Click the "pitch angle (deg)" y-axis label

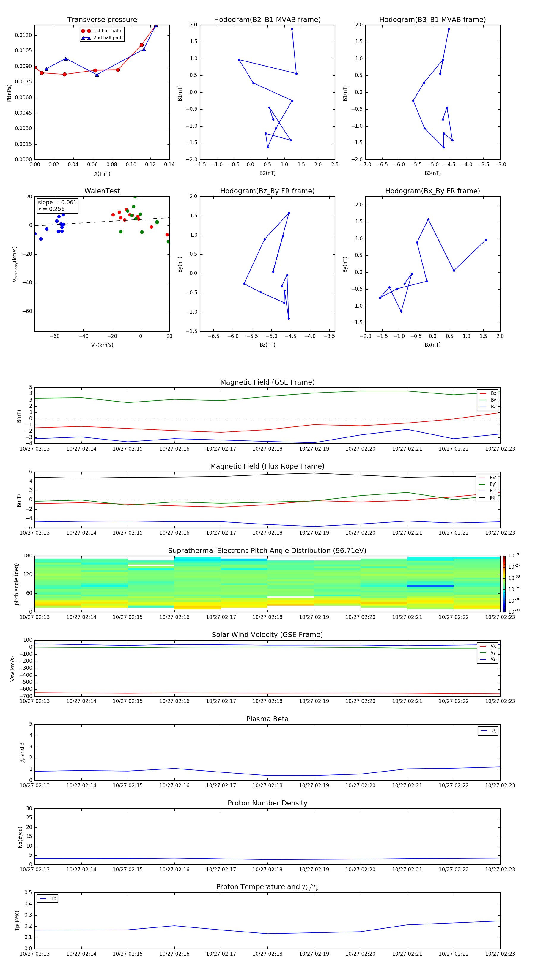(x=16, y=584)
